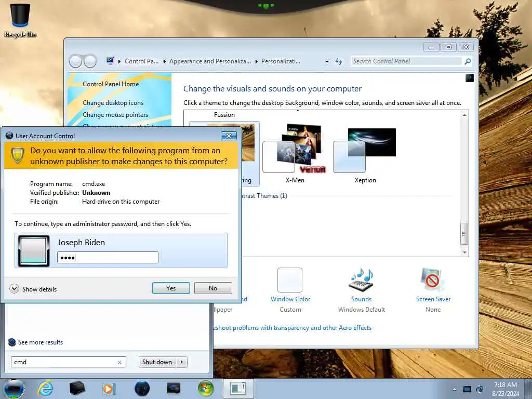Click Joseph Biden's account picture
Viewport: 532px width, 399px height.
(x=34, y=251)
